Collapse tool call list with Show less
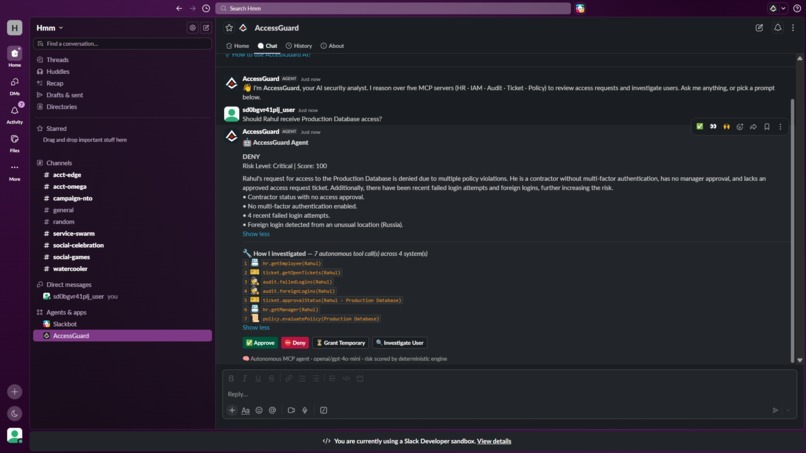806x453 pixels. coord(256,328)
